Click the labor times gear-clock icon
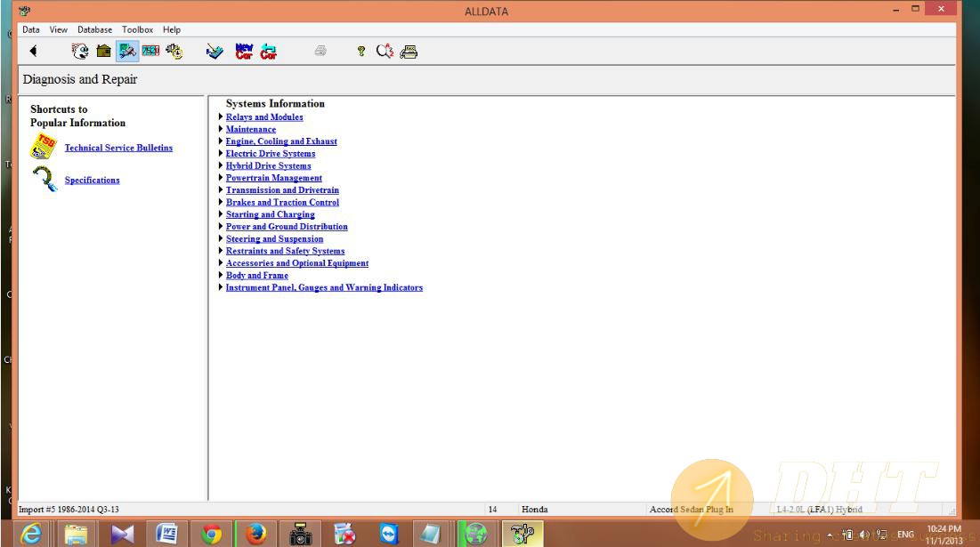Image resolution: width=980 pixels, height=547 pixels. pos(174,52)
